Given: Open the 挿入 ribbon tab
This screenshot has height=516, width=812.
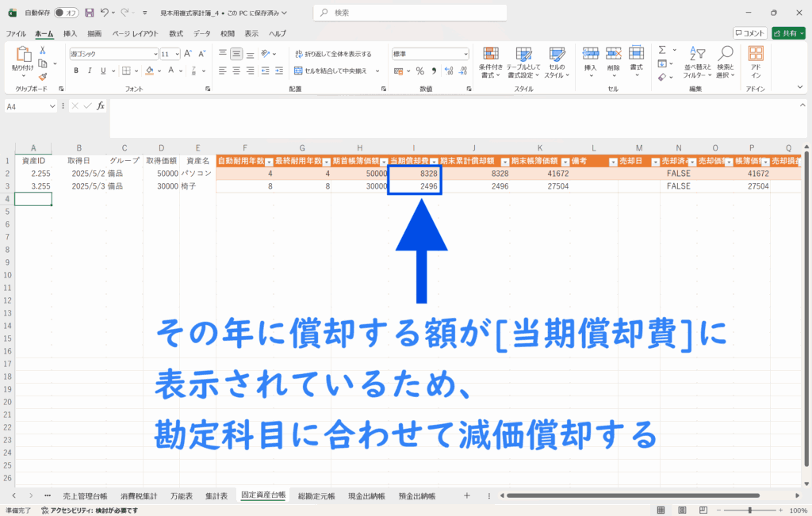Looking at the screenshot, I should coord(70,33).
